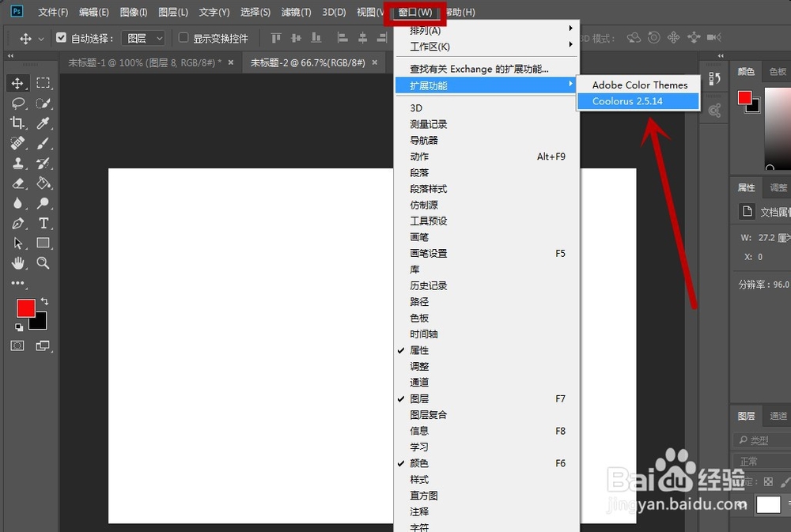Select the Eraser tool
Screen dimensions: 791x532
pos(19,184)
